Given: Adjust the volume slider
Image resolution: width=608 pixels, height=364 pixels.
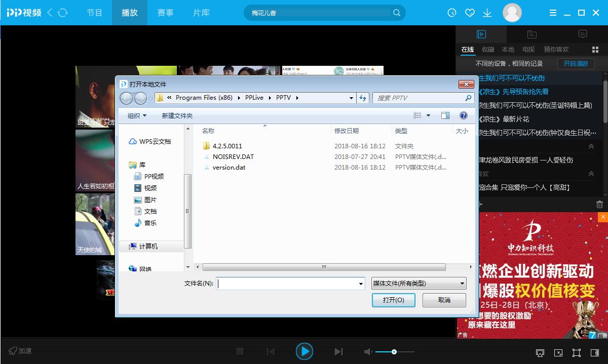Looking at the screenshot, I should point(394,351).
